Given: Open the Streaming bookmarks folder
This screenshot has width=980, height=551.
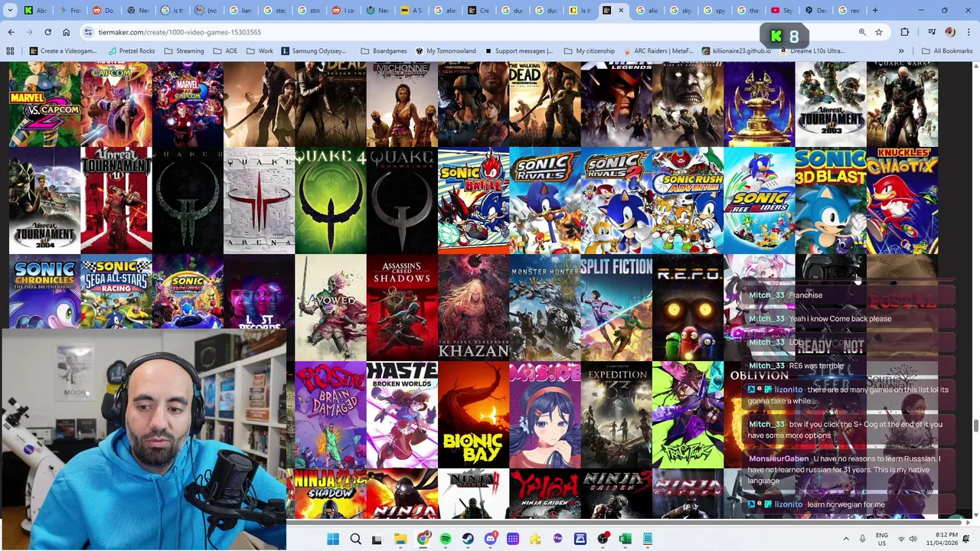Looking at the screenshot, I should (184, 51).
